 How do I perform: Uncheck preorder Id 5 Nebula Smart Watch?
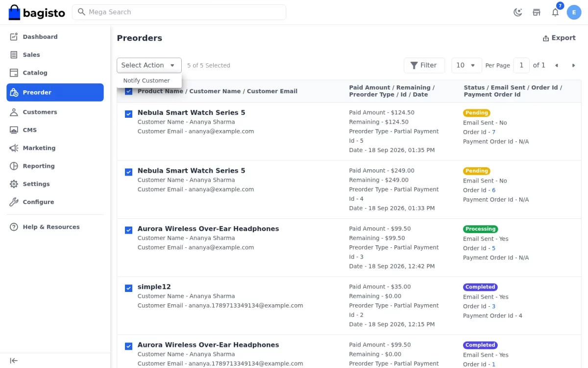(x=128, y=114)
